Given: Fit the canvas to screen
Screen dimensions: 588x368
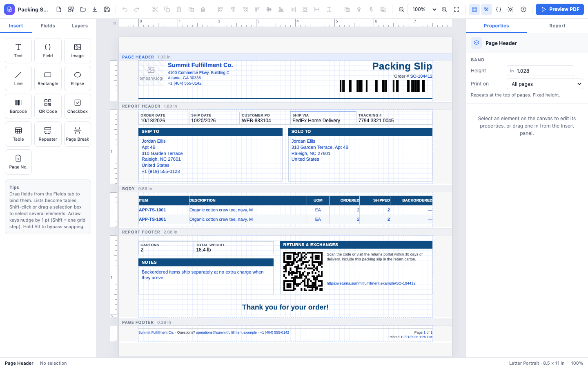Looking at the screenshot, I should [457, 9].
